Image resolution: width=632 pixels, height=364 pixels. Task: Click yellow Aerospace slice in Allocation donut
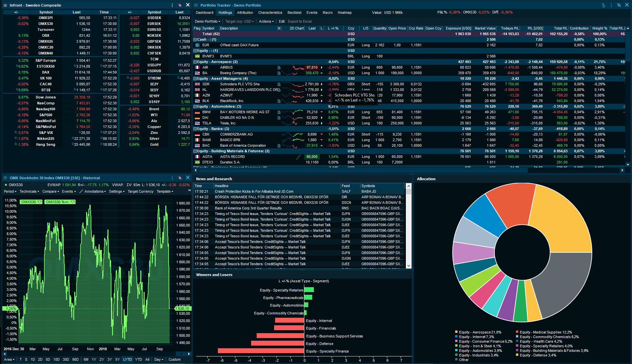[564, 220]
